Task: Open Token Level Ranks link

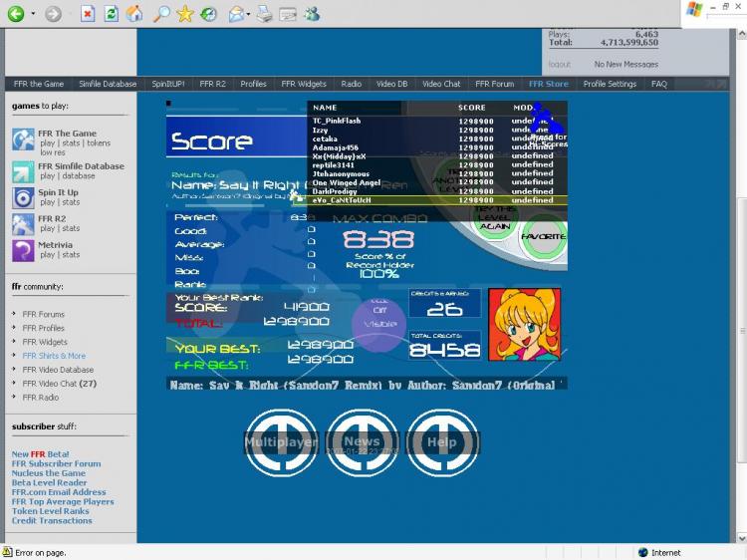Action: [x=51, y=511]
